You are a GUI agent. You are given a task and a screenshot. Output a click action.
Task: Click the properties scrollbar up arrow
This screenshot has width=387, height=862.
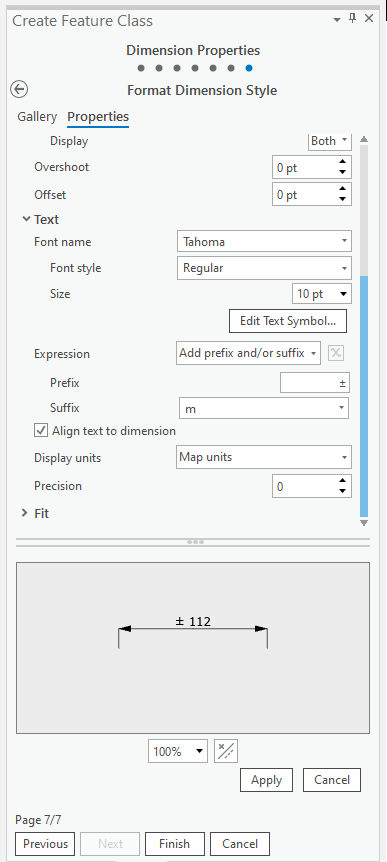363,139
